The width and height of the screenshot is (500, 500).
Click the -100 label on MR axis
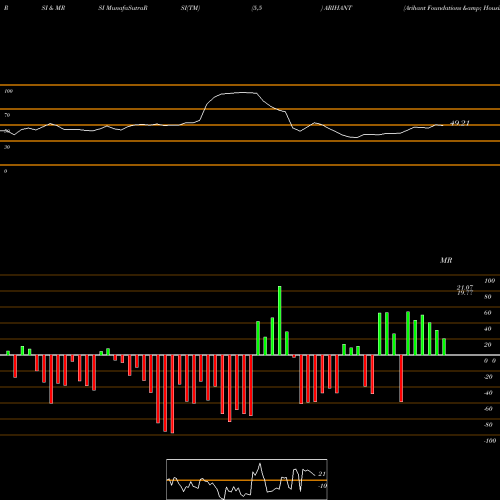pyautogui.click(x=489, y=441)
